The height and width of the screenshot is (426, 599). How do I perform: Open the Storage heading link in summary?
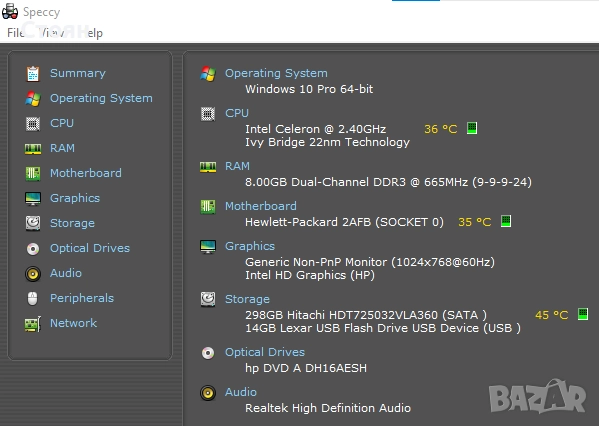(x=247, y=299)
